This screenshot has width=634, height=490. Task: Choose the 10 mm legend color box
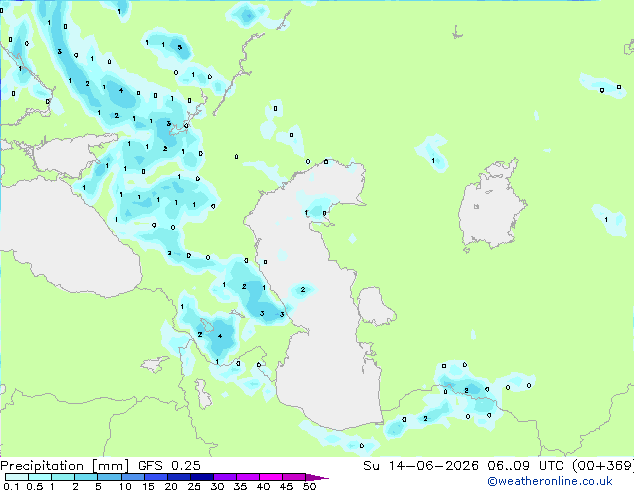coord(132,477)
